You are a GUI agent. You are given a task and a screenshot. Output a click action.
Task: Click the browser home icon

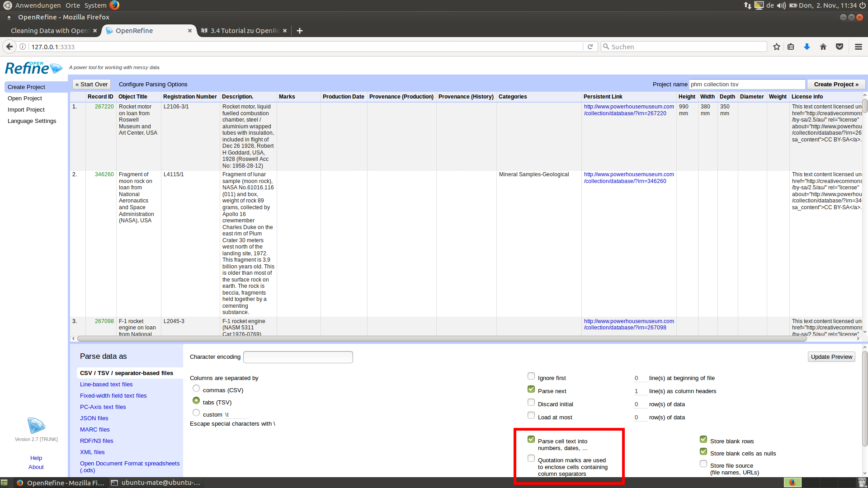pyautogui.click(x=823, y=47)
